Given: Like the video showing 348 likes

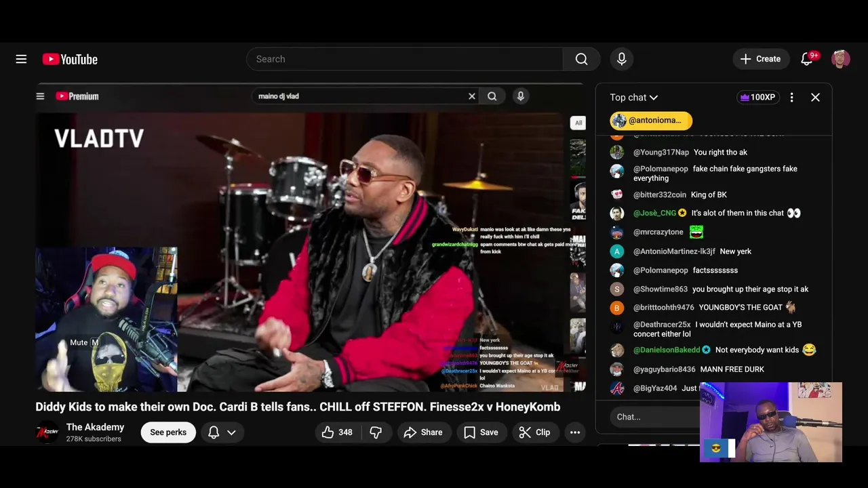Looking at the screenshot, I should click(x=337, y=432).
